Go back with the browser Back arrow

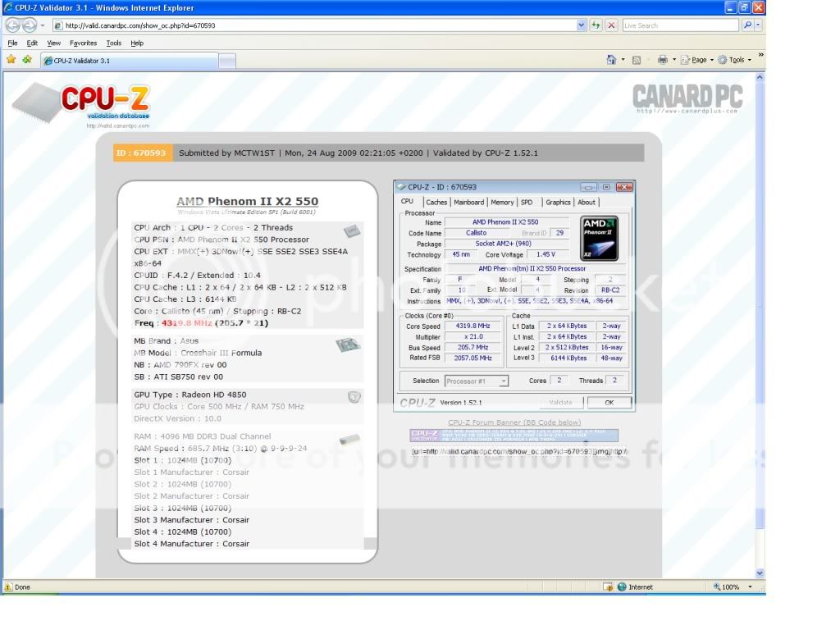click(13, 25)
